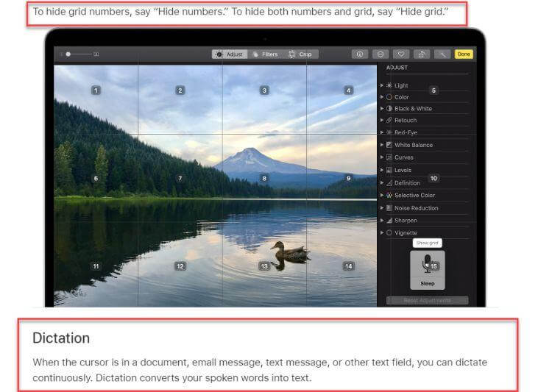The image size is (552, 392).
Task: Expand the Light adjustment section
Action: [x=381, y=86]
